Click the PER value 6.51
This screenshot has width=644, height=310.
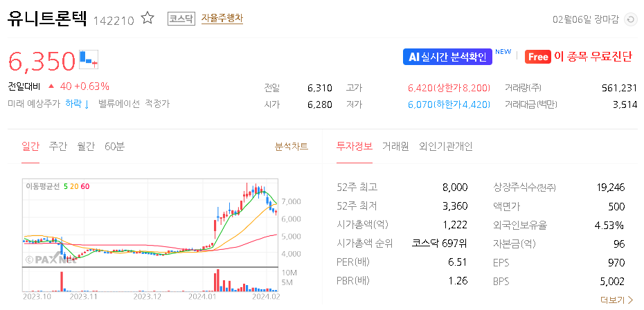458,262
